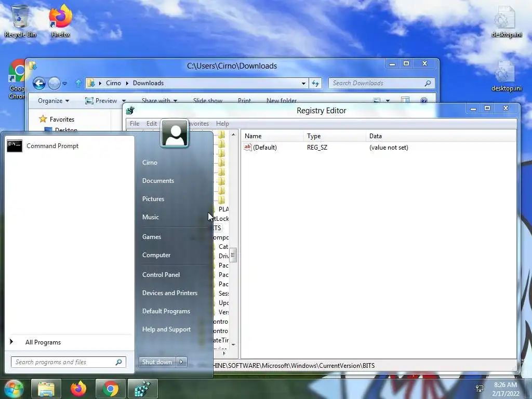The height and width of the screenshot is (399, 532).
Task: Open Games from the Start menu
Action: 151,237
